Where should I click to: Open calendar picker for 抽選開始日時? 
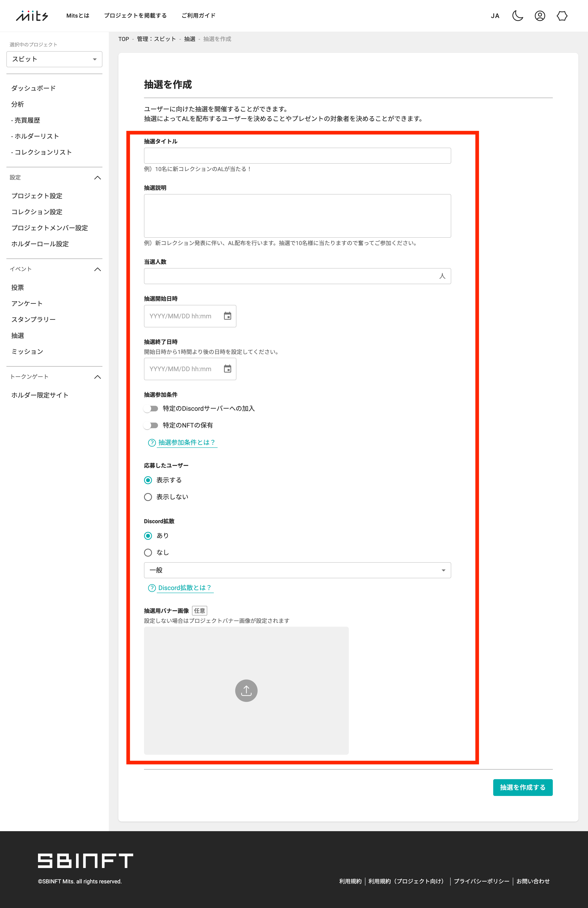point(227,316)
